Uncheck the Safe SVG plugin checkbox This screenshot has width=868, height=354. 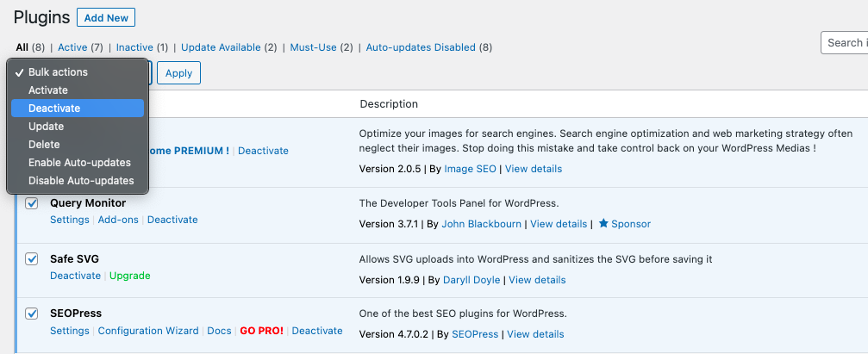[x=32, y=259]
